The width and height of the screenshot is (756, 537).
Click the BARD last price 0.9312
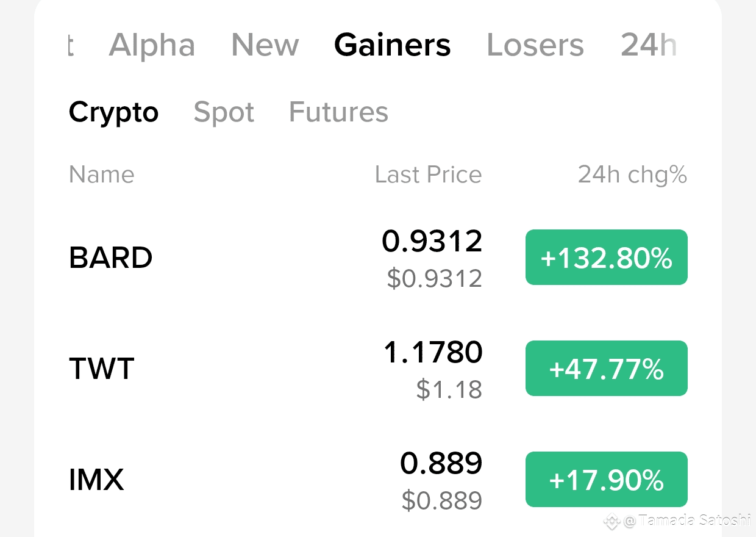pyautogui.click(x=432, y=241)
